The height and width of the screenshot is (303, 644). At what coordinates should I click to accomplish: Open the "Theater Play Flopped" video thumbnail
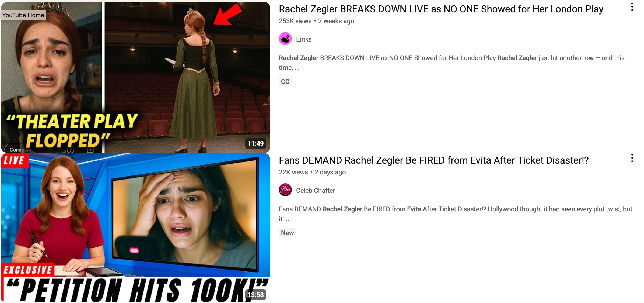tap(136, 77)
